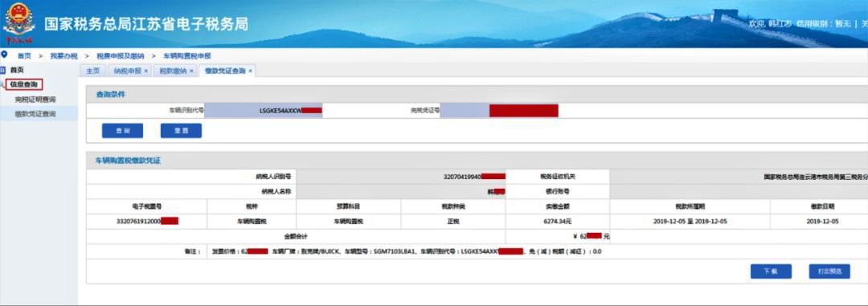Open 完税证明查询 in the sidebar
The image size is (868, 306).
(35, 100)
